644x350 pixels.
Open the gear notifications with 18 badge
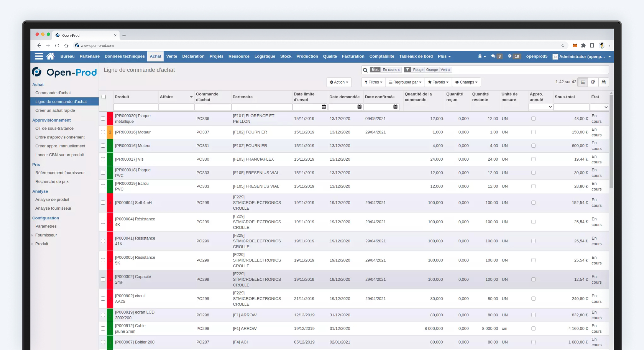click(514, 56)
